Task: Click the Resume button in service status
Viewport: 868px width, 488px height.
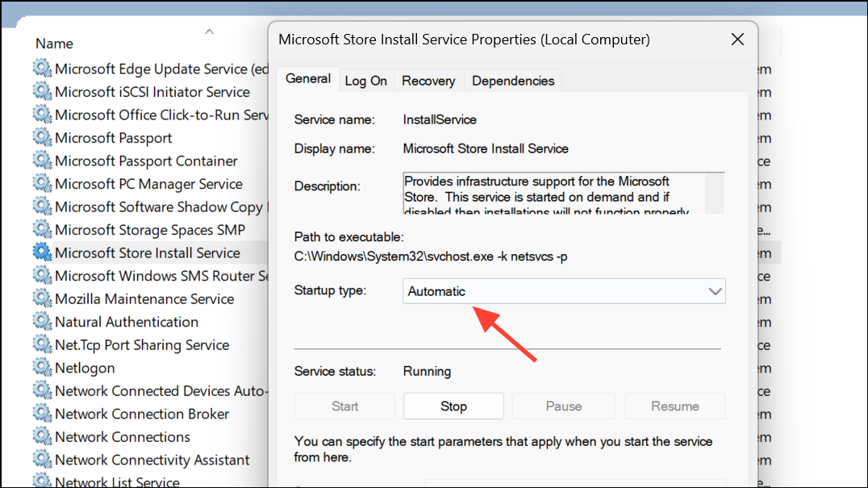Action: [675, 406]
